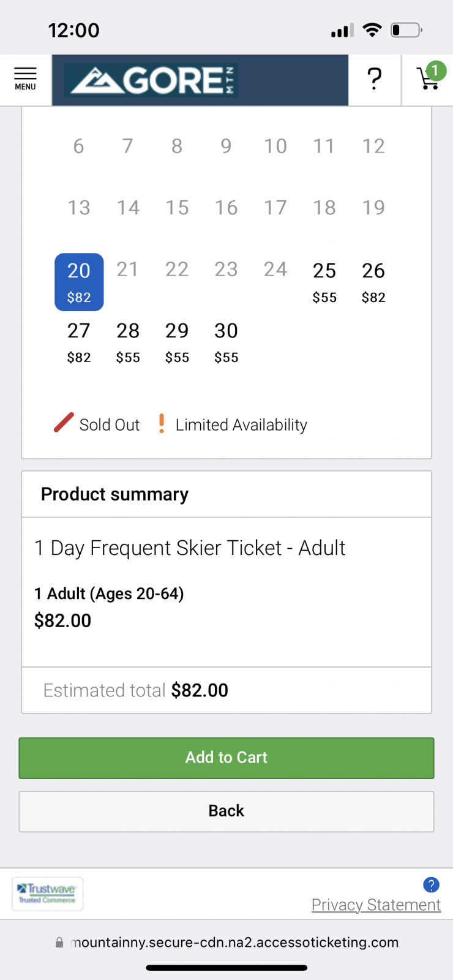Pick the 28th priced $55
The height and width of the screenshot is (980, 453).
click(128, 342)
